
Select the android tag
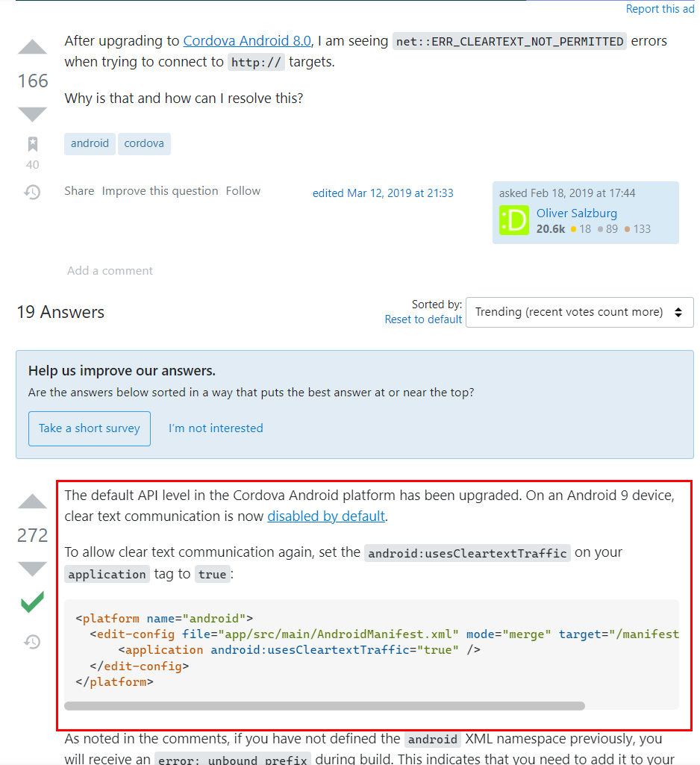[90, 143]
